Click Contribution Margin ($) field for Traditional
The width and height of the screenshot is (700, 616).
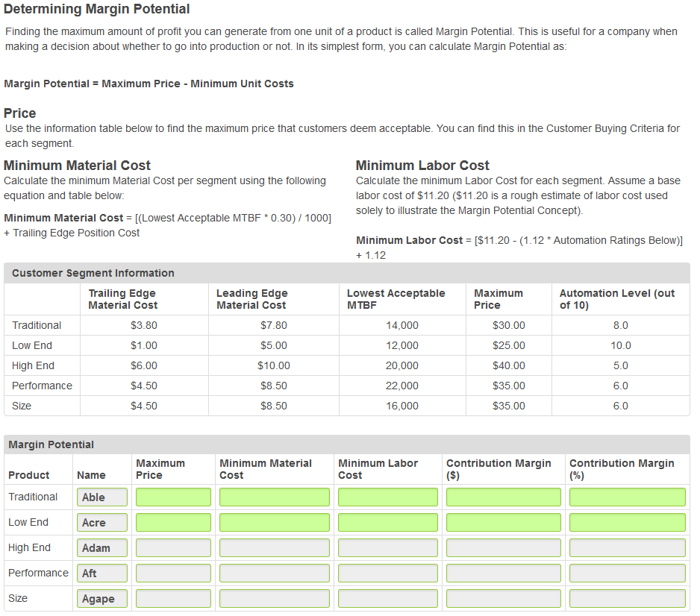[x=503, y=497]
